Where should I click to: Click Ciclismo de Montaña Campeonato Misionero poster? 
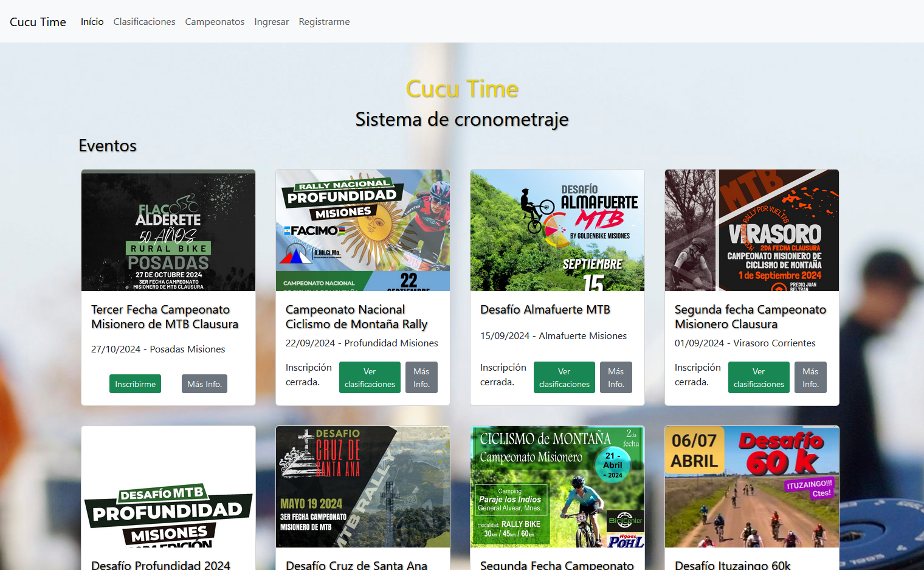(x=557, y=487)
